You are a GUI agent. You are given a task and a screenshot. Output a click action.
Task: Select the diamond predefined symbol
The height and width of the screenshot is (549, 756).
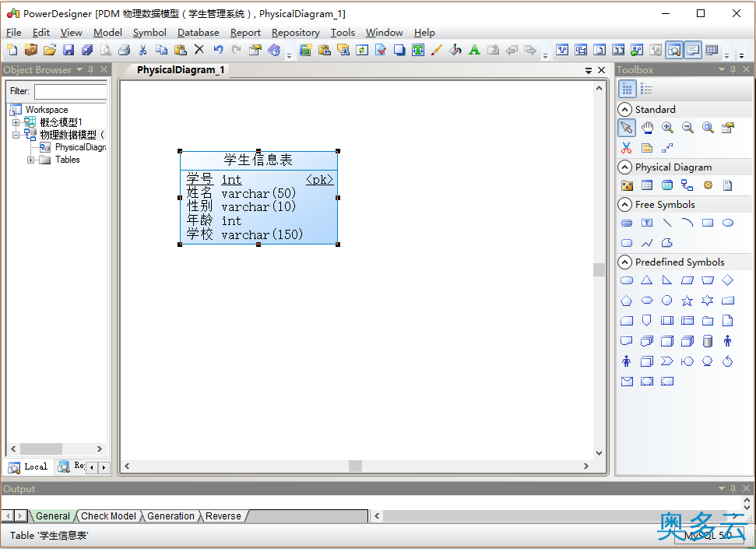pyautogui.click(x=727, y=280)
